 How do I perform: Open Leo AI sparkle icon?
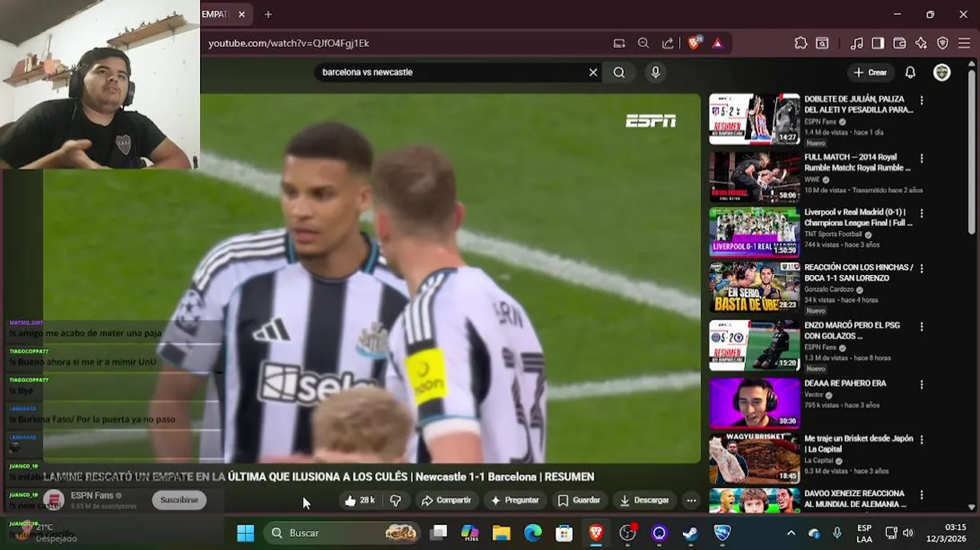pos(921,44)
